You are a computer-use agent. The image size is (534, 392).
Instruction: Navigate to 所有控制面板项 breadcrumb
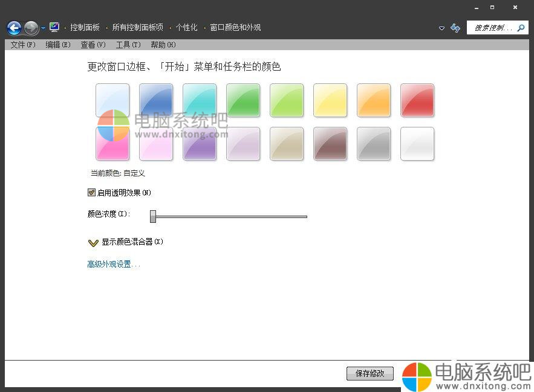click(138, 27)
